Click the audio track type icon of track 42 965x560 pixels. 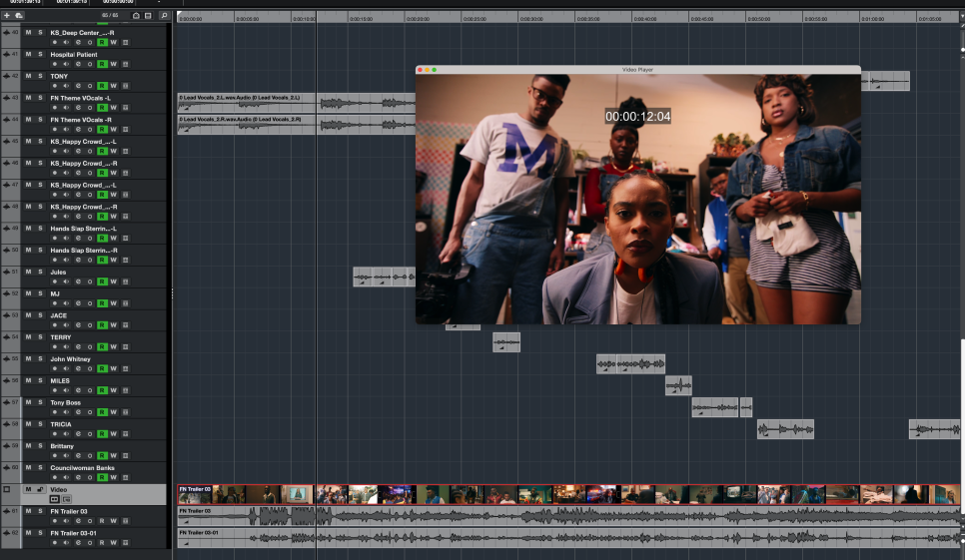click(7, 76)
